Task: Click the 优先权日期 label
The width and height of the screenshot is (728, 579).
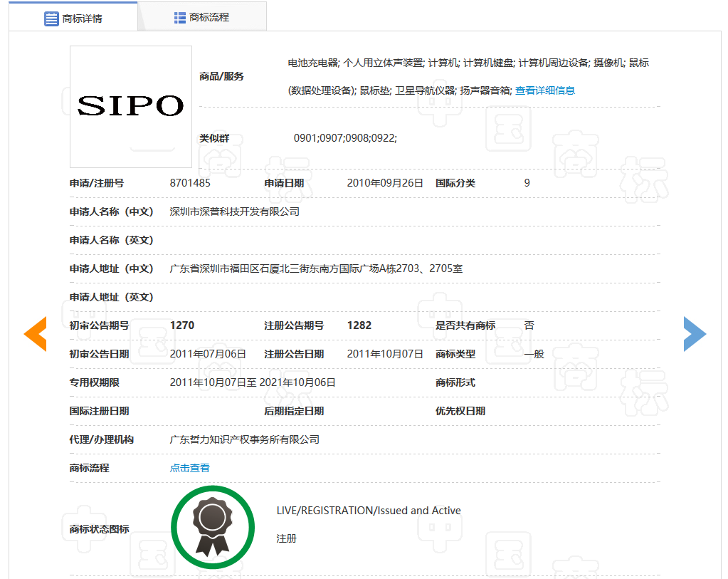Action: coord(460,411)
